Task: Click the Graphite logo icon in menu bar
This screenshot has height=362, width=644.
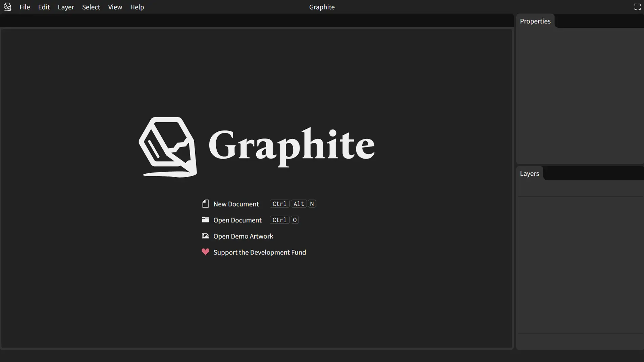Action: (x=7, y=7)
